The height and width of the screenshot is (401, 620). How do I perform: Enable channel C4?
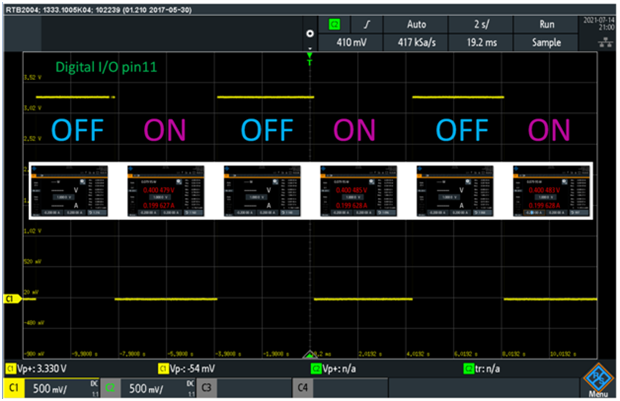303,388
